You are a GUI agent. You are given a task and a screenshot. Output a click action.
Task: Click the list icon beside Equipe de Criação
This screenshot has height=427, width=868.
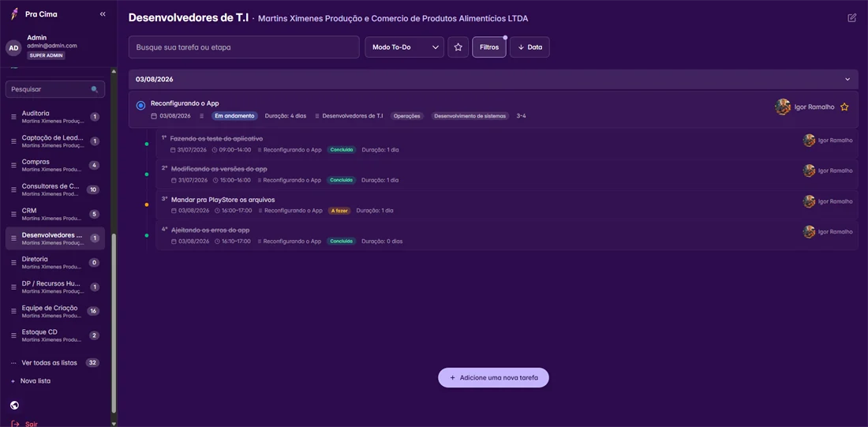pos(14,311)
